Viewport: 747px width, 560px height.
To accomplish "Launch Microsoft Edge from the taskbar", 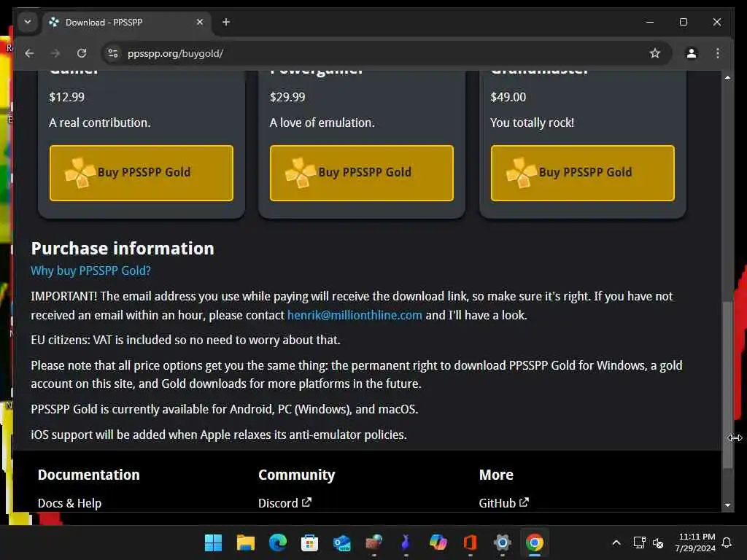I will (278, 542).
